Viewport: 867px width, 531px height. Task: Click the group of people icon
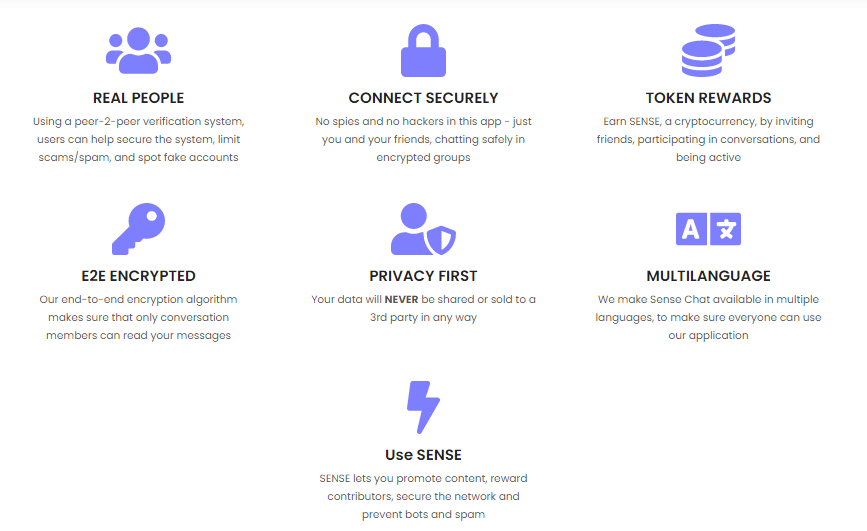click(138, 50)
